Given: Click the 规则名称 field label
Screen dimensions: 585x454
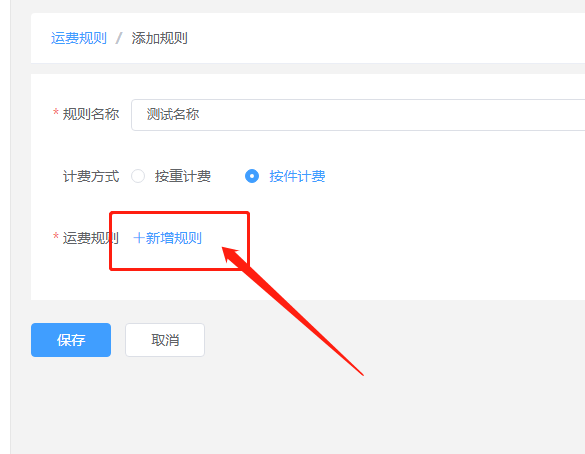Looking at the screenshot, I should coord(91,114).
